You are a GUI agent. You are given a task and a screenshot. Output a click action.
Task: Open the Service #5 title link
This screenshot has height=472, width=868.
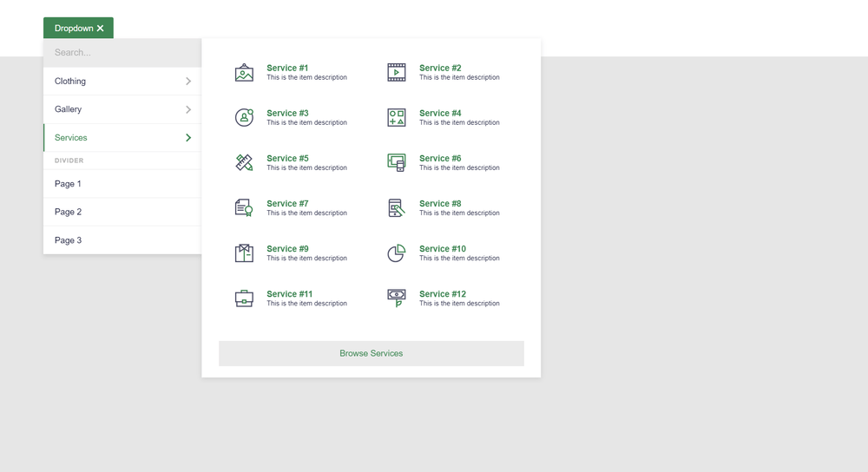click(x=287, y=158)
